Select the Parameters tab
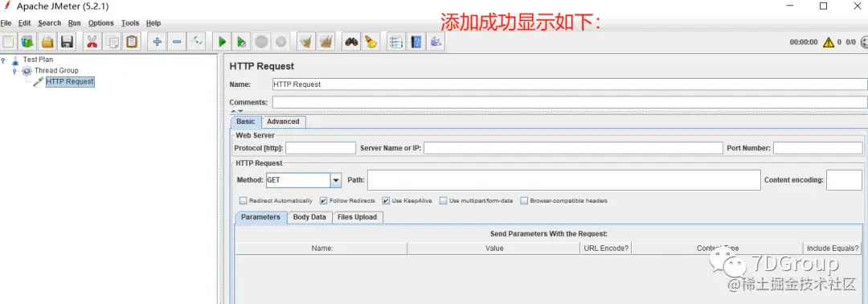The width and height of the screenshot is (868, 304). point(260,217)
